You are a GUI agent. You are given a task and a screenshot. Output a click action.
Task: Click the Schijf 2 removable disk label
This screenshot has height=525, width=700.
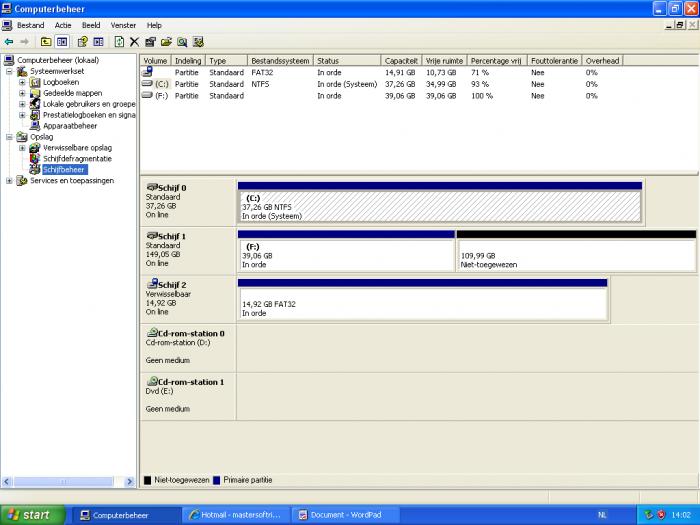click(172, 285)
